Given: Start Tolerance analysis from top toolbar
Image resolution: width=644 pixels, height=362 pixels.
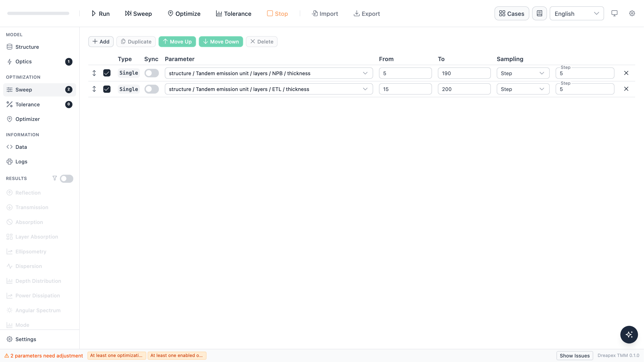Looking at the screenshot, I should tap(233, 14).
